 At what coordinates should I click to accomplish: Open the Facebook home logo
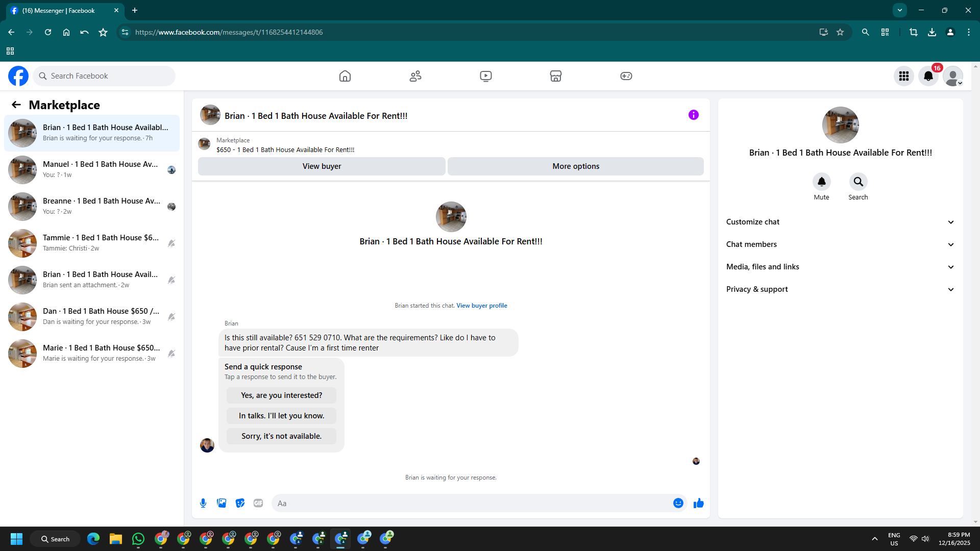point(18,76)
